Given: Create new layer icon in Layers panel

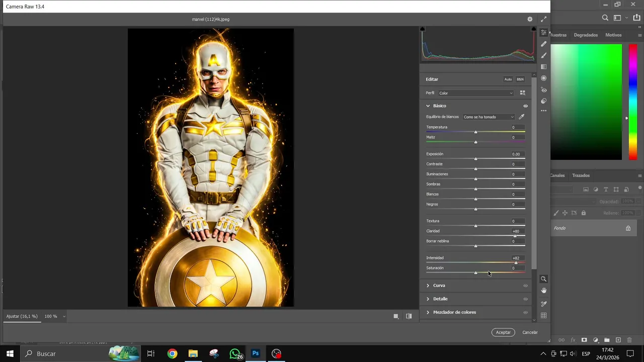Looking at the screenshot, I should click(618, 340).
